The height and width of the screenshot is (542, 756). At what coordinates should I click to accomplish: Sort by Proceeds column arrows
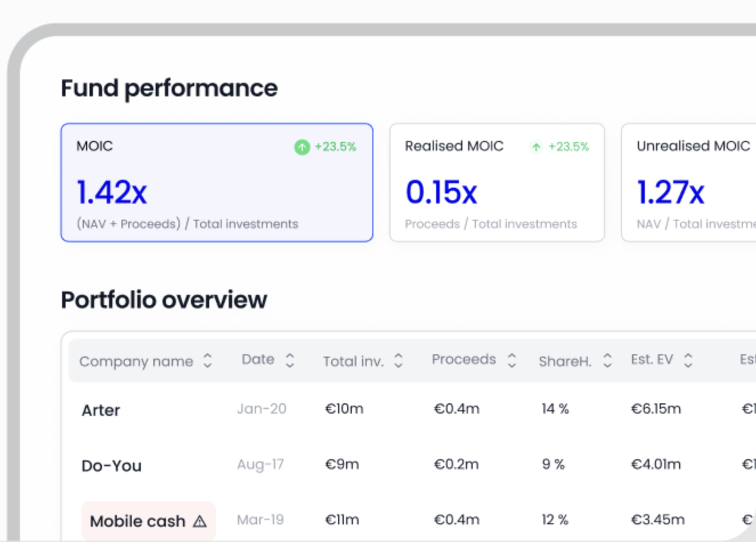click(x=511, y=359)
